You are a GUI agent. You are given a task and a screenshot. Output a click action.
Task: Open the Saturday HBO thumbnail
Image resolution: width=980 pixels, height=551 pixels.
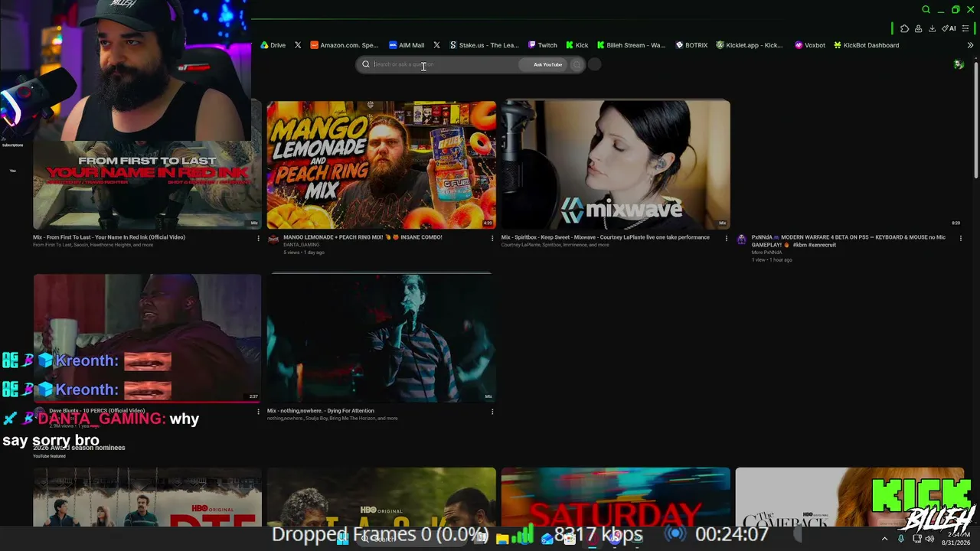[x=616, y=497]
